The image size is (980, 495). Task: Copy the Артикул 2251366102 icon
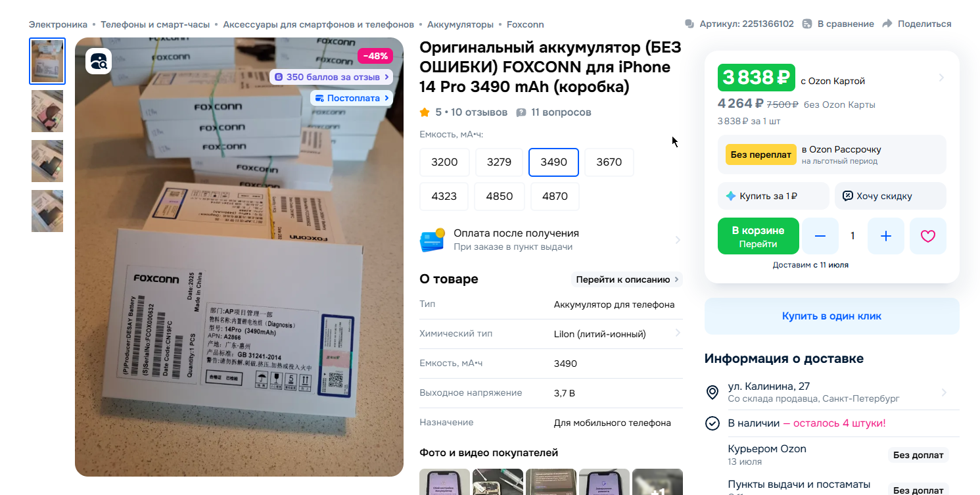[689, 24]
